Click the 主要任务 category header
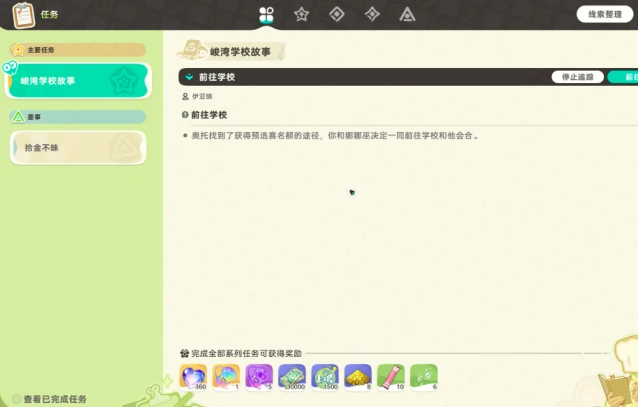 (78, 50)
